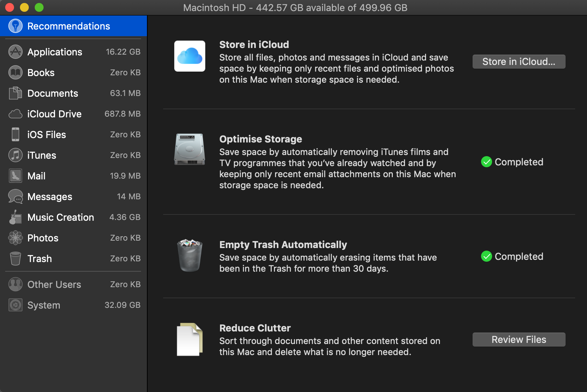Click the 32.09 GB system size
Screen dimensions: 587x392
pyautogui.click(x=122, y=305)
